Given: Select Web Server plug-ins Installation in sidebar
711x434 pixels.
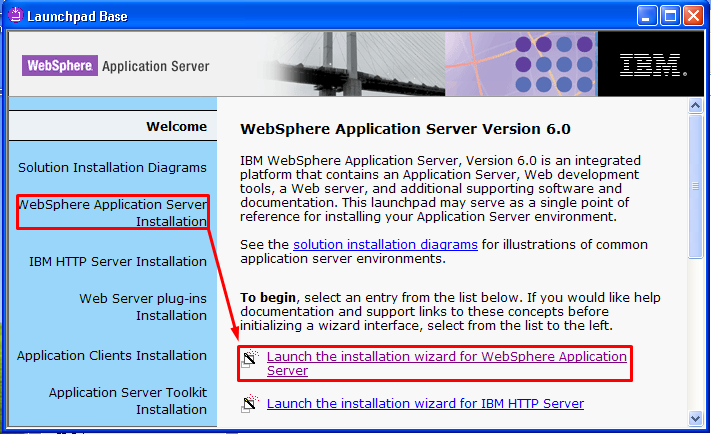Looking at the screenshot, I should coord(143,307).
